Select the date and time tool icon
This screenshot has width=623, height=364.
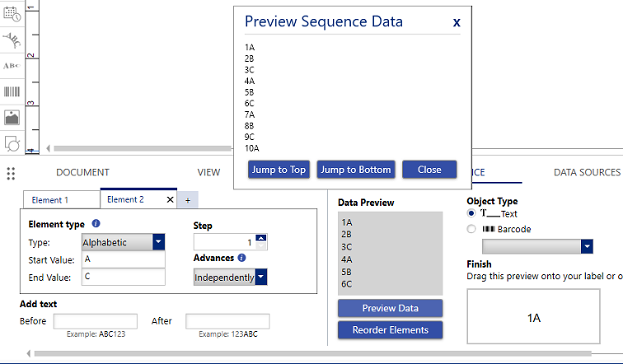12,12
